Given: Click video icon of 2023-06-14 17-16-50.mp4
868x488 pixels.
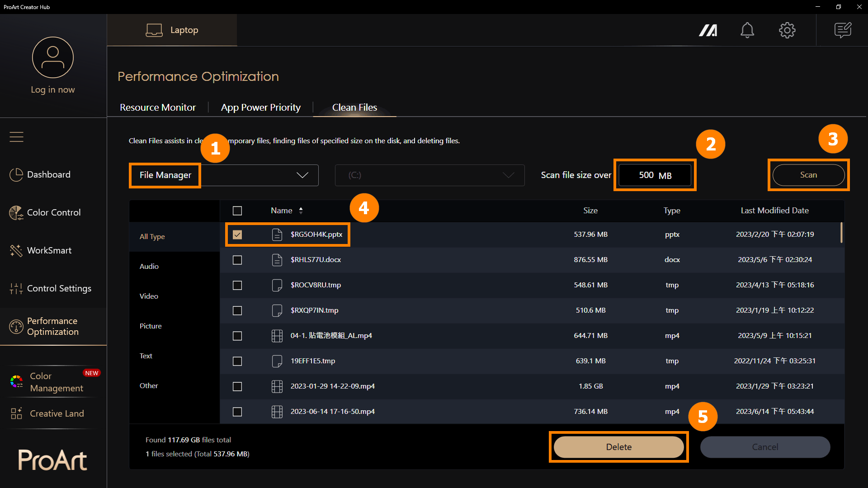Looking at the screenshot, I should point(277,412).
